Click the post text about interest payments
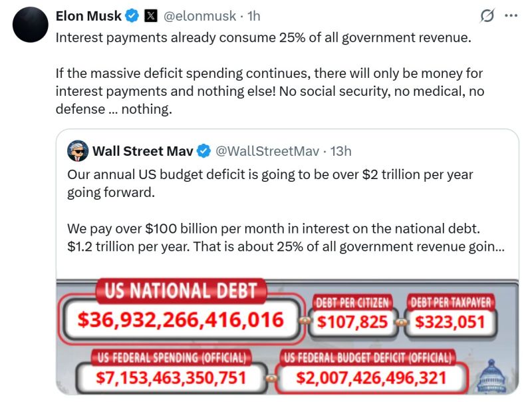 coord(263,37)
